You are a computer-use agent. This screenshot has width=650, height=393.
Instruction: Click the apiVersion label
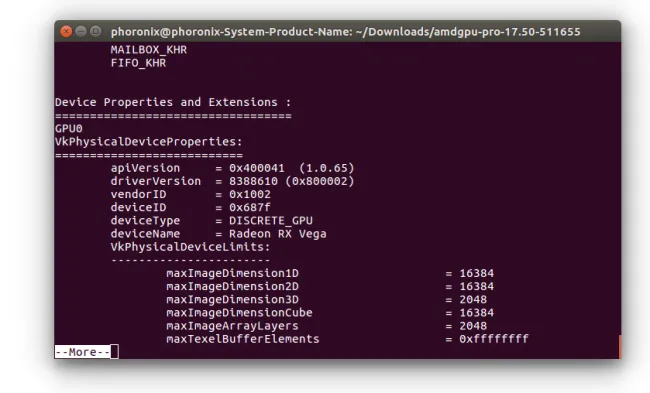145,168
